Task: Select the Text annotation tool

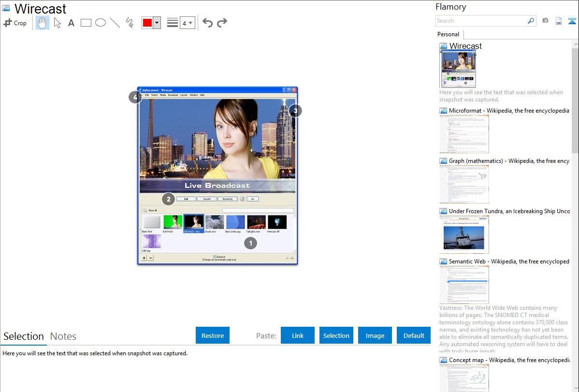Action: pos(71,23)
